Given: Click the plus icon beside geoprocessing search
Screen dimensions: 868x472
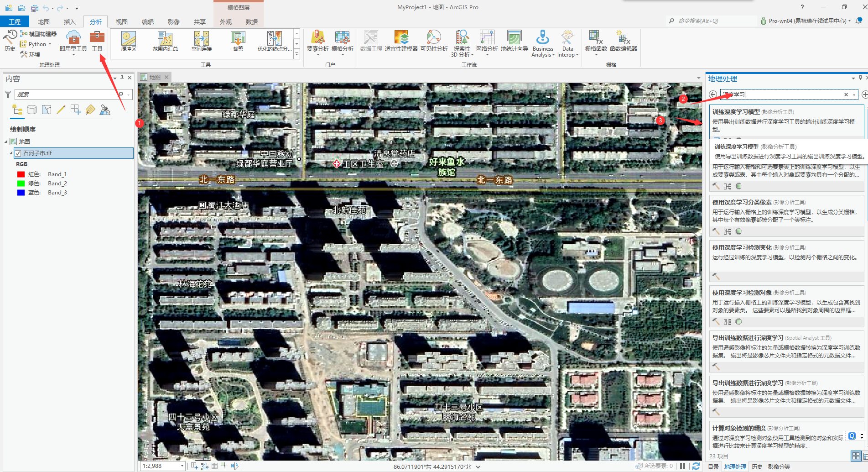Looking at the screenshot, I should coord(864,94).
